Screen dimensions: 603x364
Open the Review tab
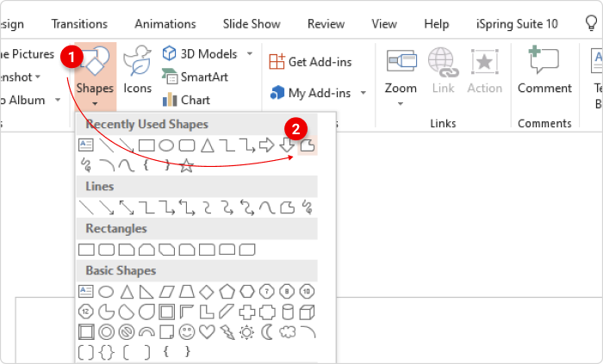point(326,24)
